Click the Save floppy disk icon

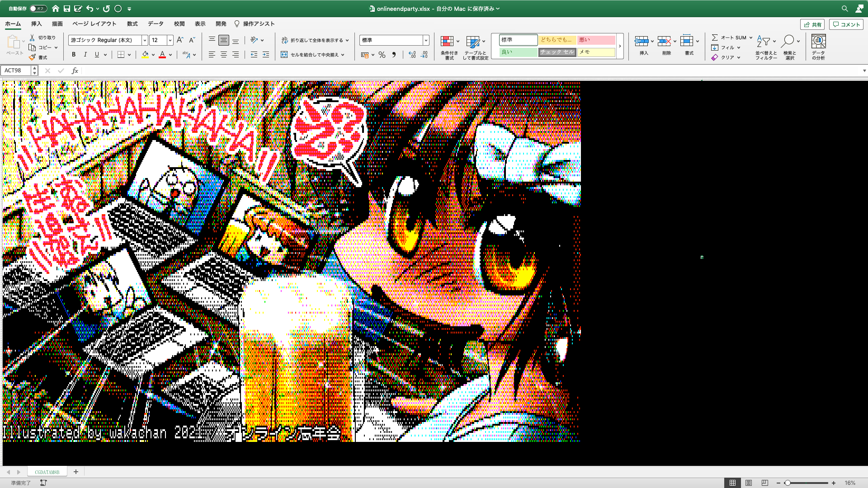click(x=66, y=9)
